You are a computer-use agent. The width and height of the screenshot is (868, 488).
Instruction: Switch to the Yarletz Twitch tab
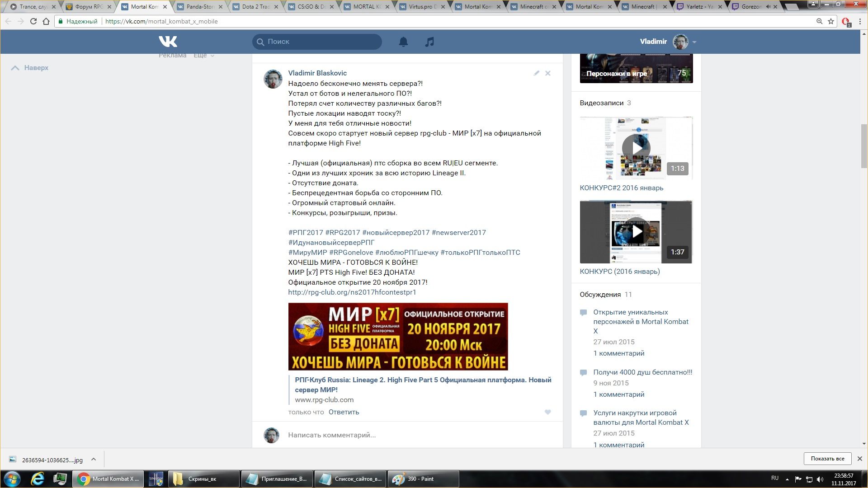700,7
